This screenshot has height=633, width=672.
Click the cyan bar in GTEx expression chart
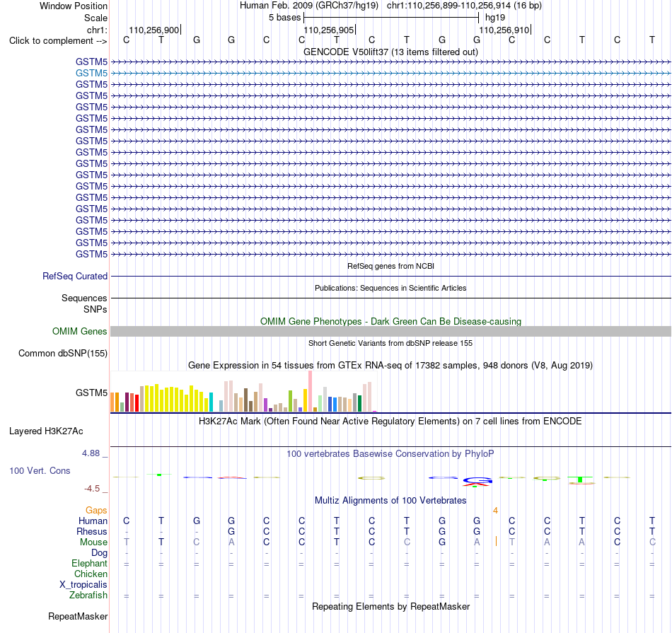pyautogui.click(x=211, y=402)
